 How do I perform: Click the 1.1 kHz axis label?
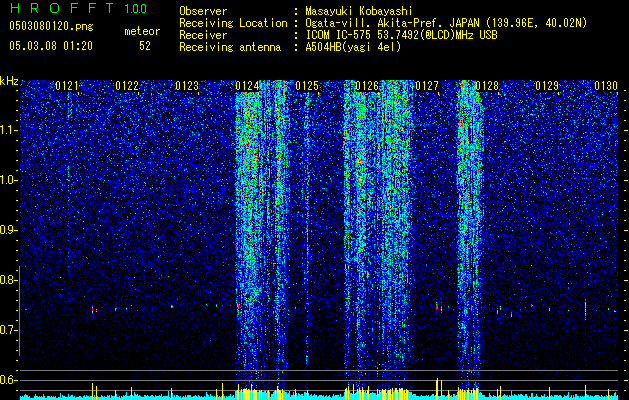(9, 130)
